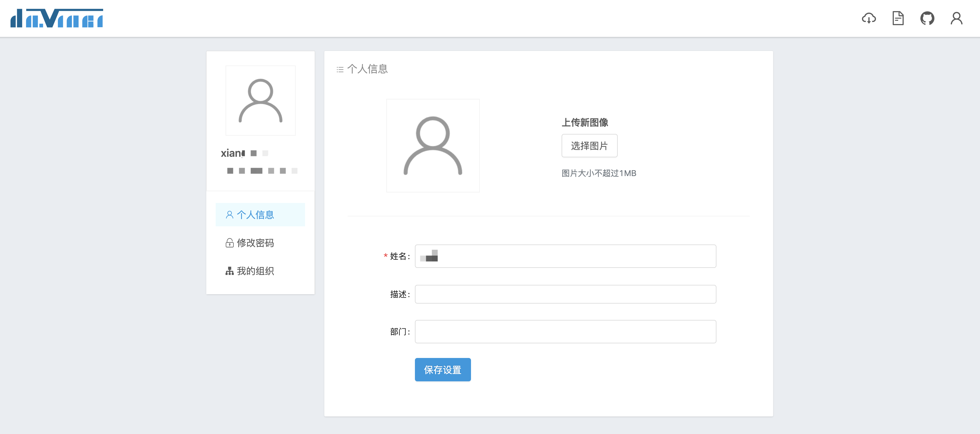Screen dimensions: 980x434
Task: Click the lock icon beside 修改密码
Action: click(229, 243)
